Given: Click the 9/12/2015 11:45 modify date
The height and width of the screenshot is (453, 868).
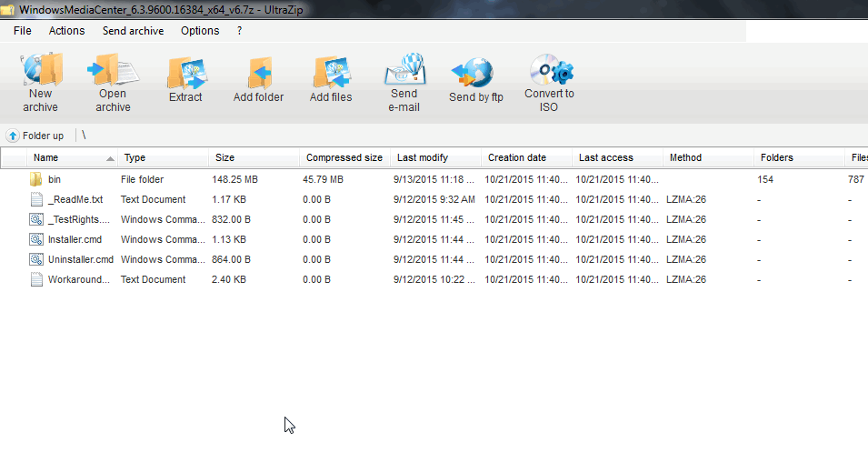Looking at the screenshot, I should click(434, 219).
